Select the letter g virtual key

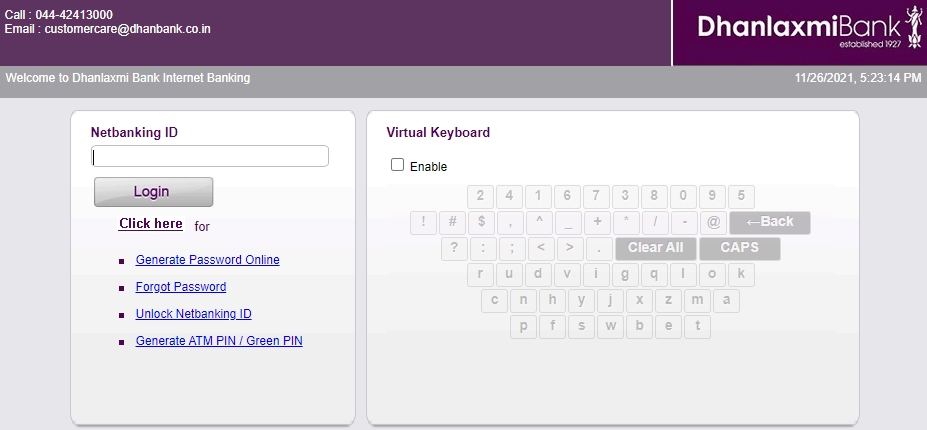point(625,275)
